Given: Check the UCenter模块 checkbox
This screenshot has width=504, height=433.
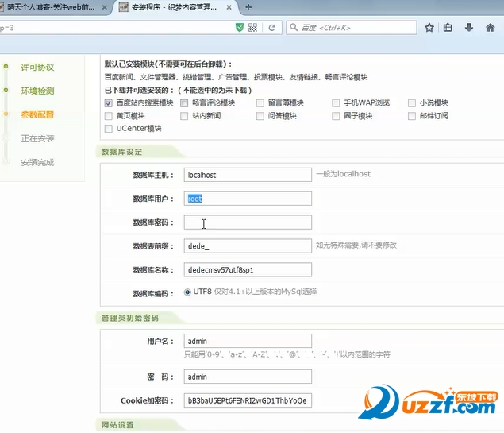Looking at the screenshot, I should (108, 129).
